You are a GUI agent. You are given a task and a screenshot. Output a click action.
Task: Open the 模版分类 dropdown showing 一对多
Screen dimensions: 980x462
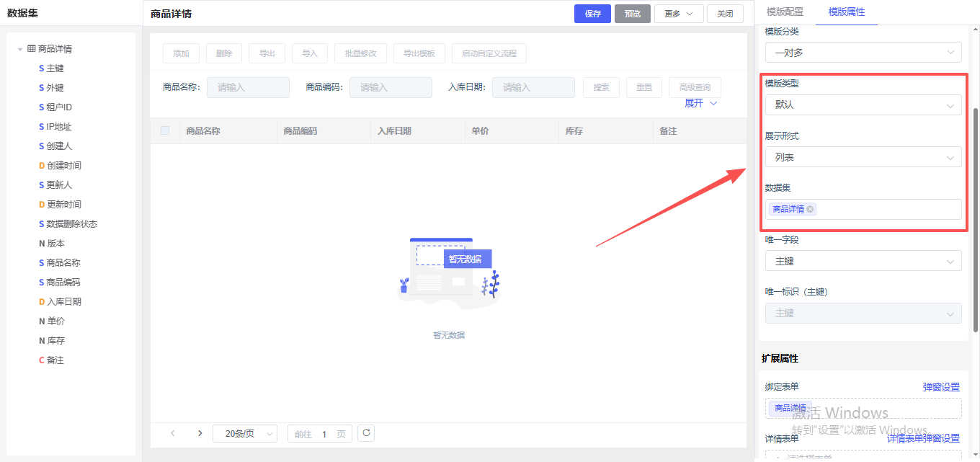pos(863,53)
